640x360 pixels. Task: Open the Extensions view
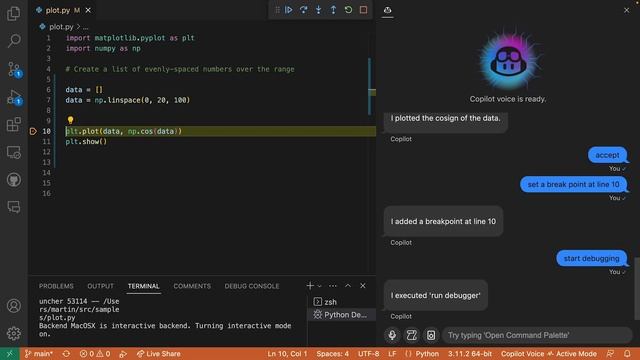[x=13, y=124]
